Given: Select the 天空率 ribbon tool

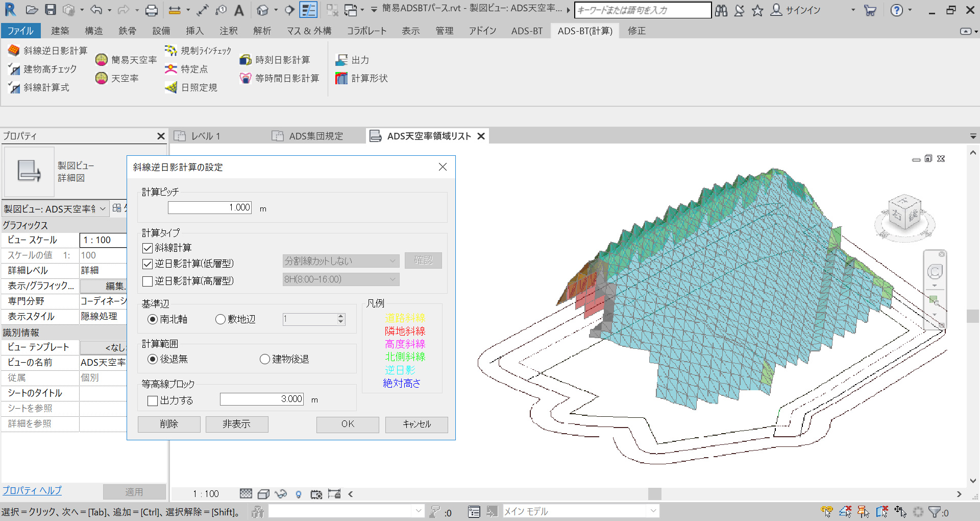Looking at the screenshot, I should tap(102, 78).
